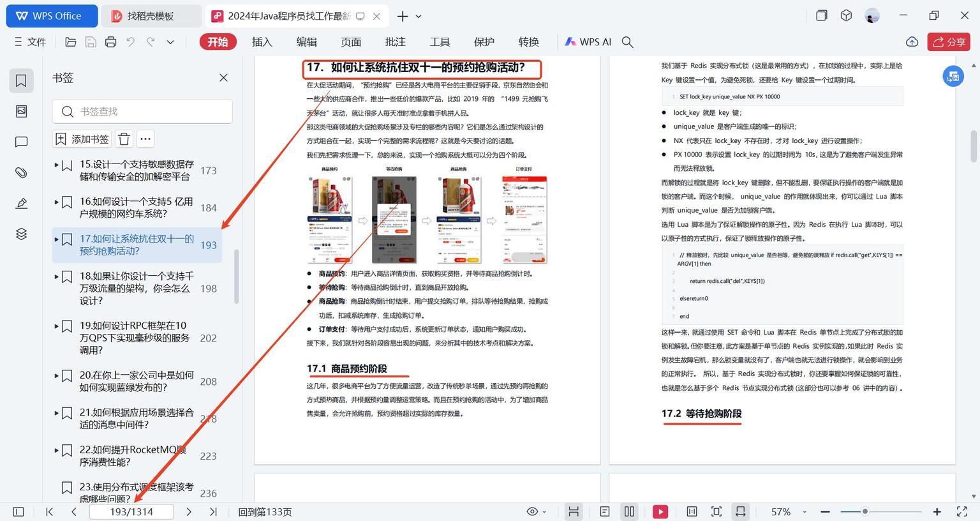This screenshot has height=521, width=980.
Task: Open the signature pen panel in sidebar
Action: click(21, 203)
